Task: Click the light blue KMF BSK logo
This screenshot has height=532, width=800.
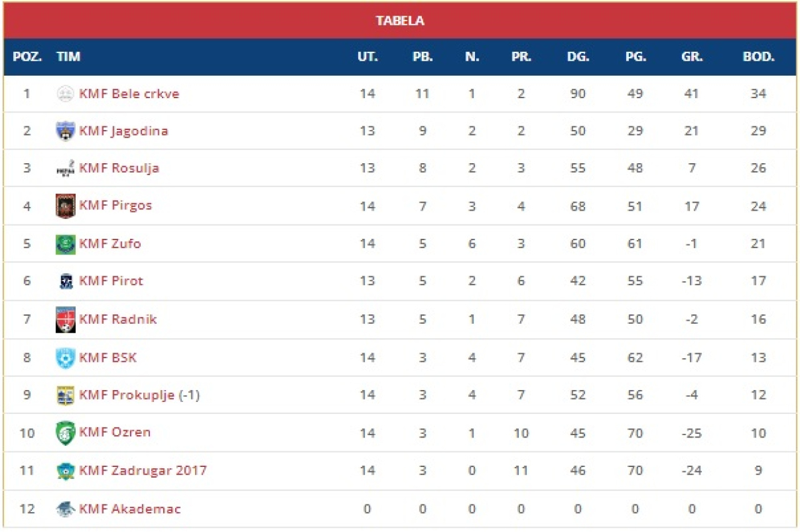Action: [x=65, y=358]
